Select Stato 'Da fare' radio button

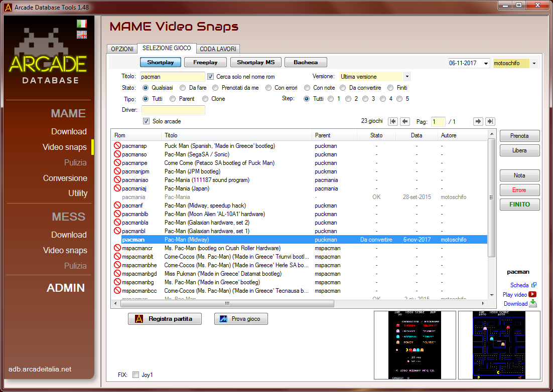coord(183,88)
